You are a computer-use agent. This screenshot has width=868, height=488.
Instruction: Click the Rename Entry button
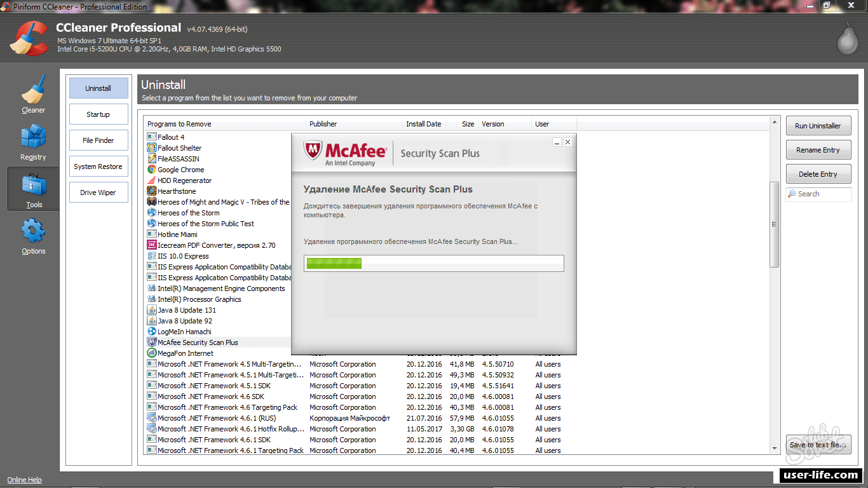pos(818,150)
